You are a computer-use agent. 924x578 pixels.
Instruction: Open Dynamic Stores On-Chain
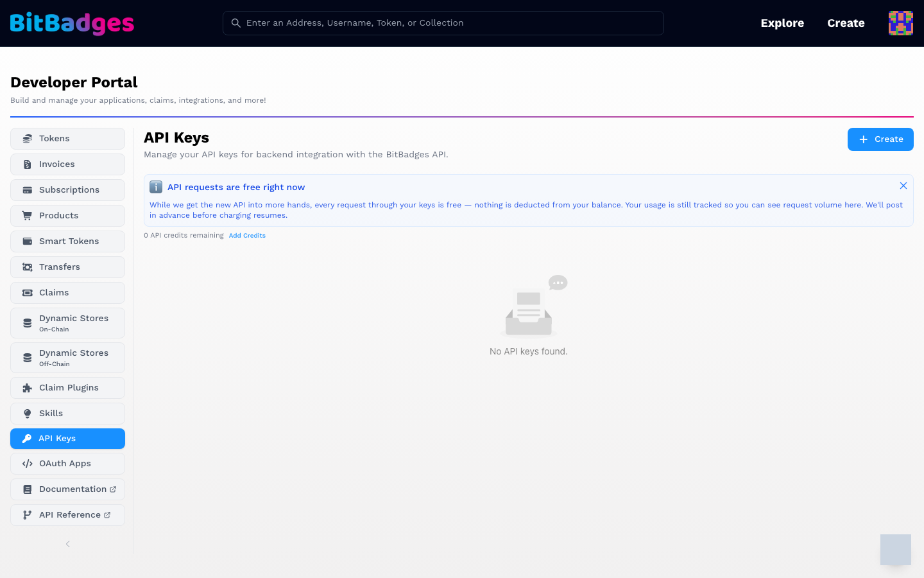point(67,323)
